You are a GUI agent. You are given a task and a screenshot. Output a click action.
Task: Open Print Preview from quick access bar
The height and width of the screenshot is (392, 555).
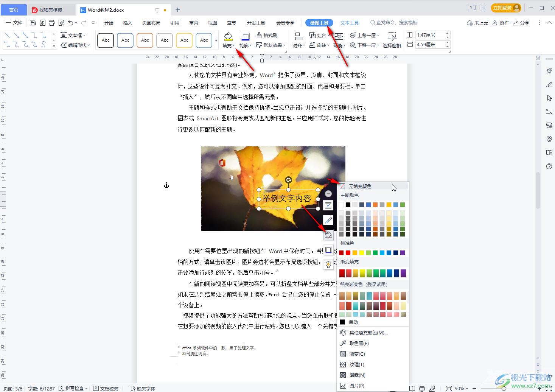[61, 23]
